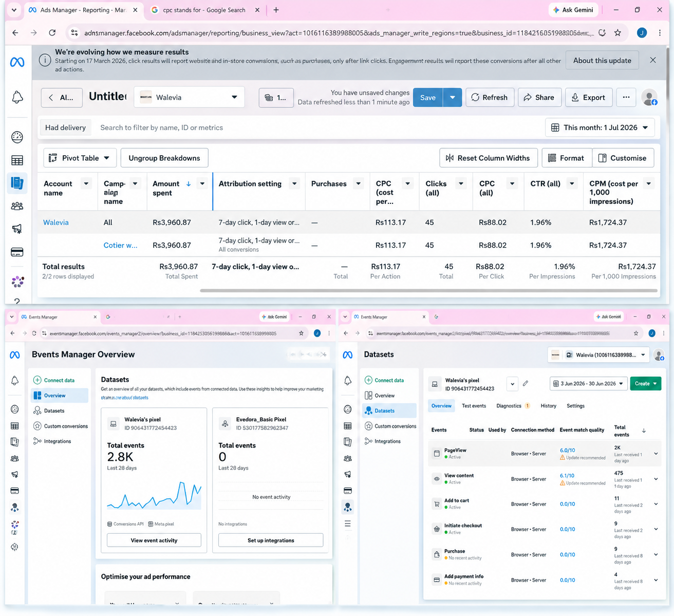Open the 'This month: 1 Jul 2026' date picker
674x616 pixels.
point(600,127)
